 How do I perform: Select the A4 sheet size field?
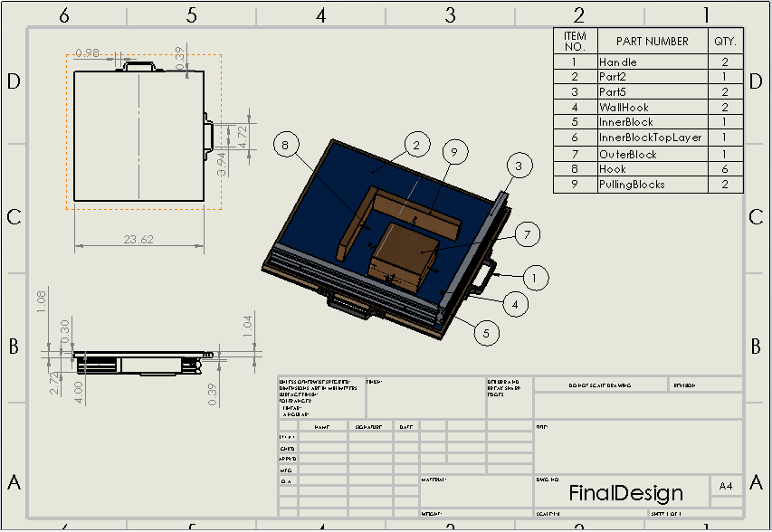pyautogui.click(x=726, y=486)
